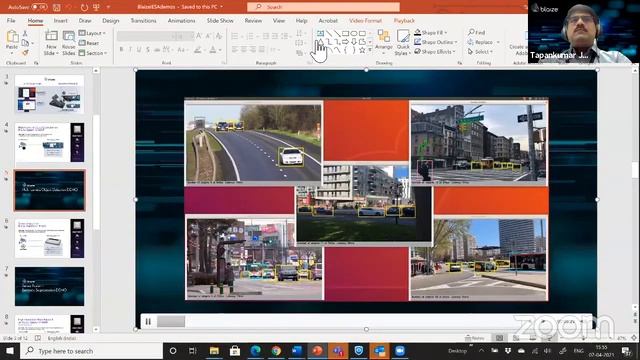Click the Reuse Slides button

[x=69, y=42]
